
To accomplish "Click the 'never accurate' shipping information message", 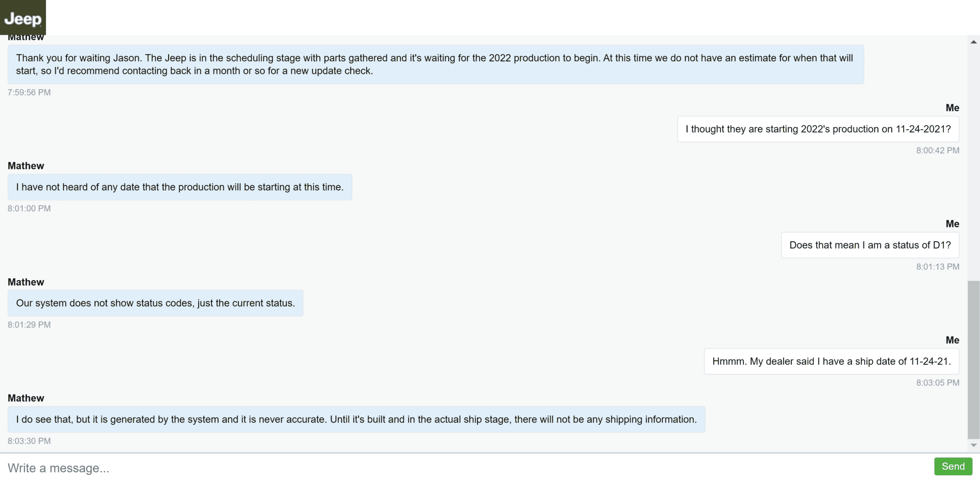I will click(356, 419).
